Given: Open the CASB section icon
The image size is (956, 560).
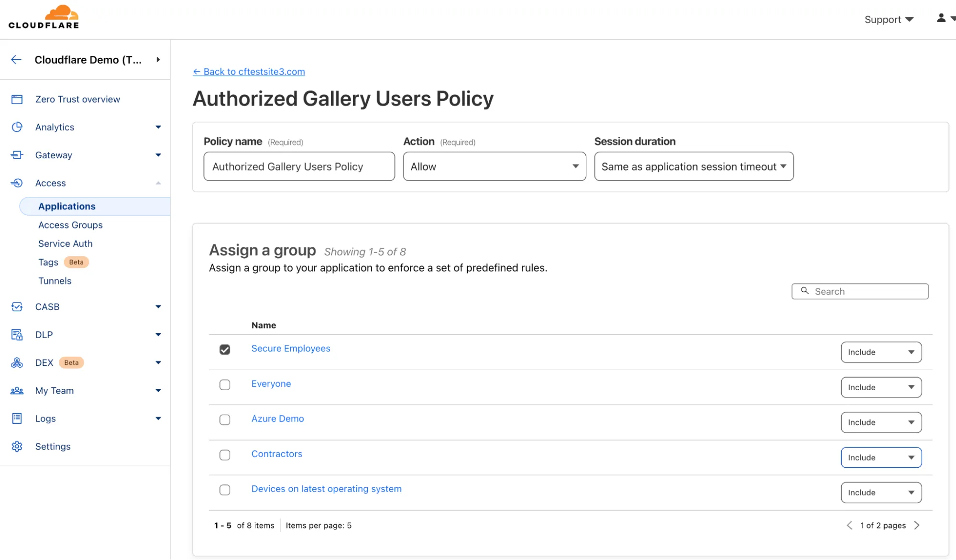Looking at the screenshot, I should pos(17,307).
